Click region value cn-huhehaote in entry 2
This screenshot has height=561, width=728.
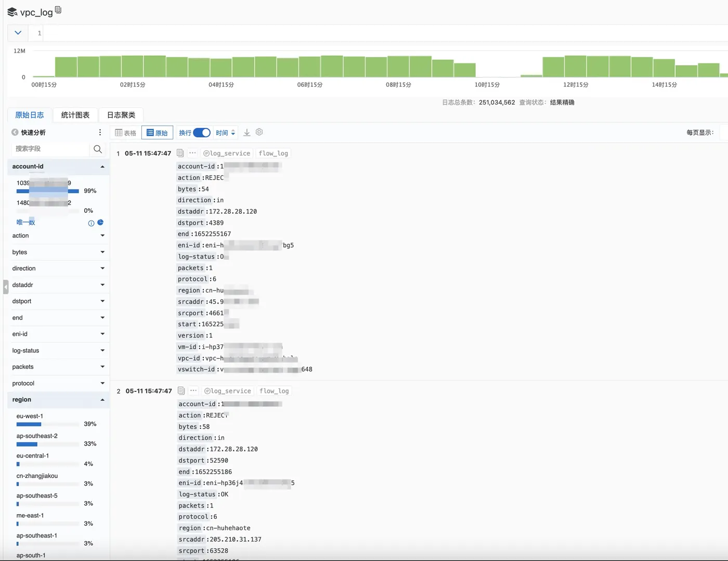point(228,528)
